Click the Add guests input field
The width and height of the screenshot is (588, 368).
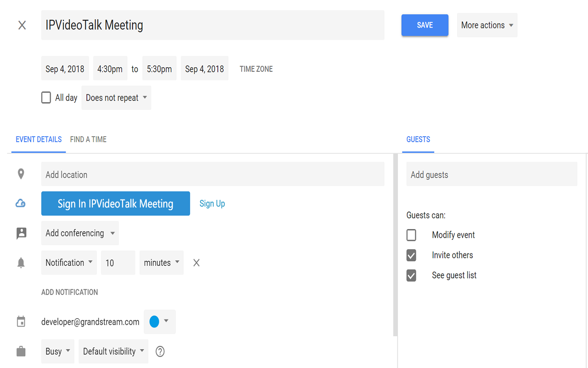pos(492,174)
